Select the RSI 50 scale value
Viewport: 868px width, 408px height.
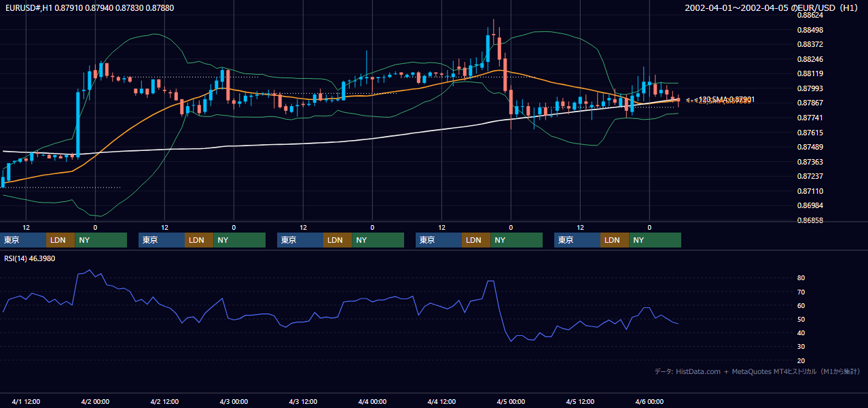click(x=801, y=319)
